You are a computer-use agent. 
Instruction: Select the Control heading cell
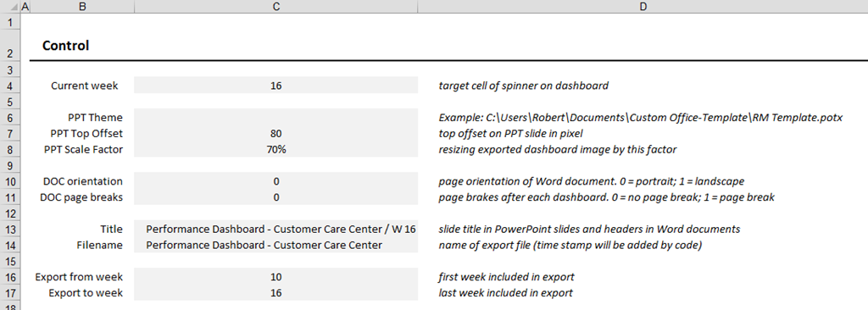82,46
